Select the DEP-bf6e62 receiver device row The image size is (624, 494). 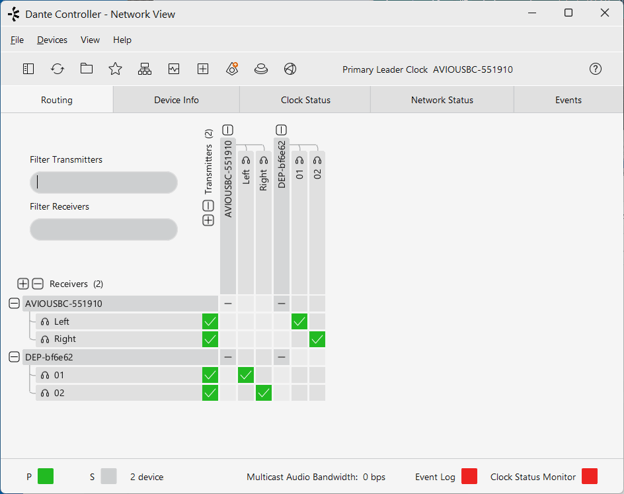pyautogui.click(x=120, y=357)
